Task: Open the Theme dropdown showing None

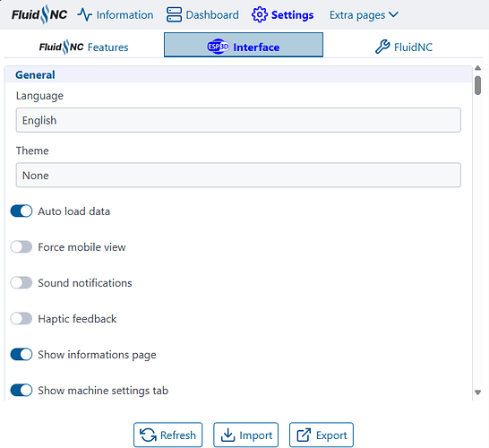Action: 238,175
